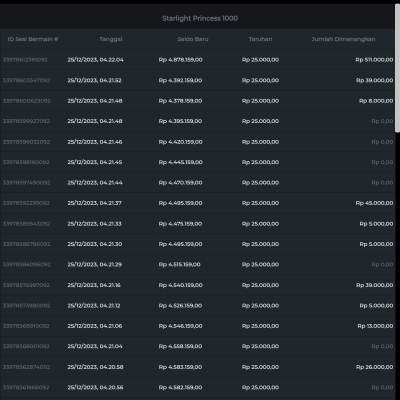This screenshot has width=400, height=400.
Task: Click winnings Rp 26.000,00
Action: click(375, 367)
